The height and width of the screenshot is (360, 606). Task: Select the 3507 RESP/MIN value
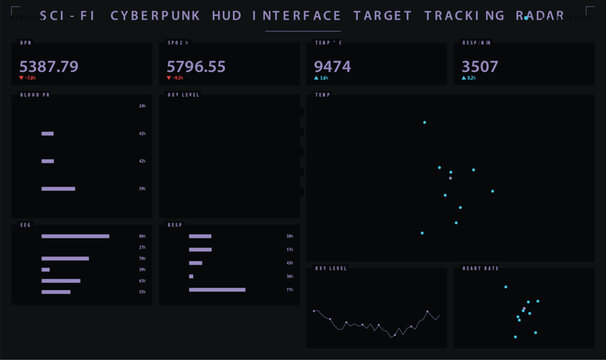click(x=480, y=67)
